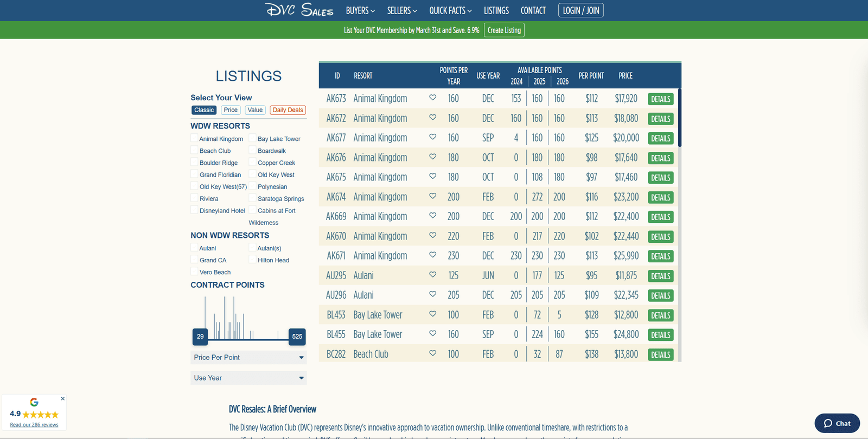Check the Grand Floridian filter
Image resolution: width=868 pixels, height=439 pixels.
point(194,174)
